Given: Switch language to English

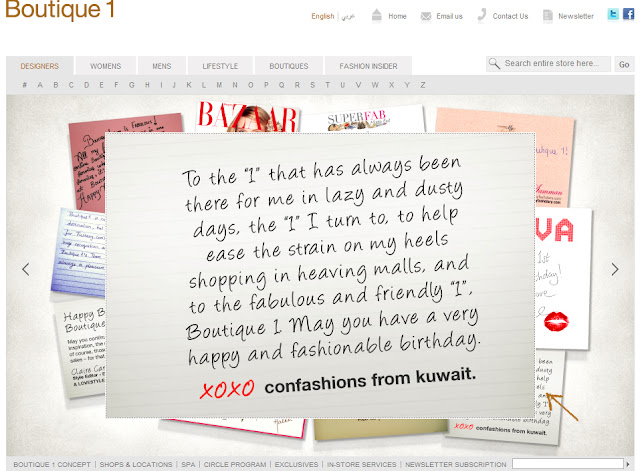Looking at the screenshot, I should pyautogui.click(x=322, y=16).
